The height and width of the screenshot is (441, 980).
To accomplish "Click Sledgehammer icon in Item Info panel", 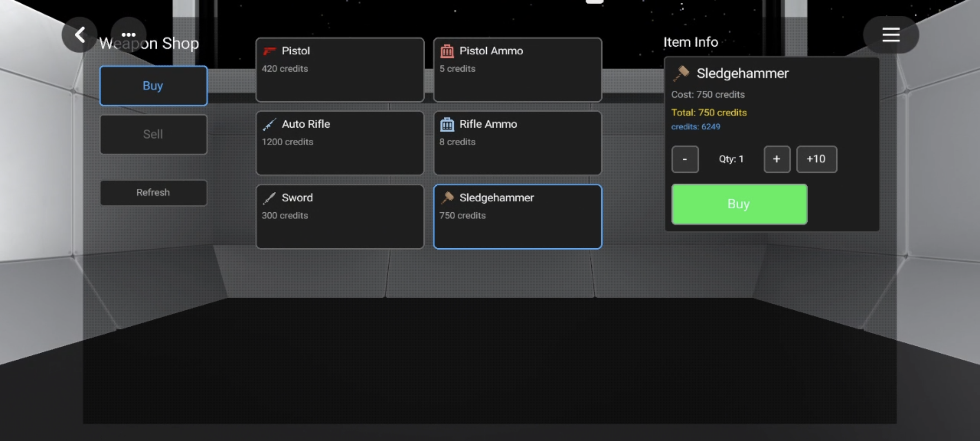I will [681, 73].
